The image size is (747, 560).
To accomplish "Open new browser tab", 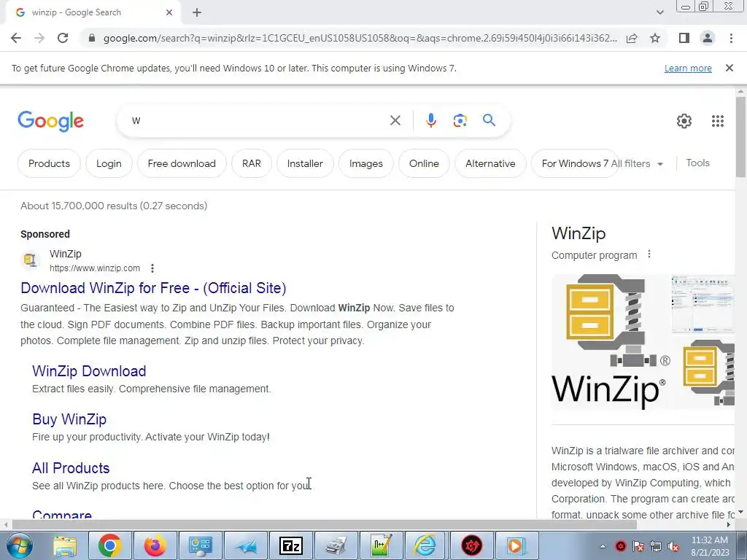I will [197, 13].
